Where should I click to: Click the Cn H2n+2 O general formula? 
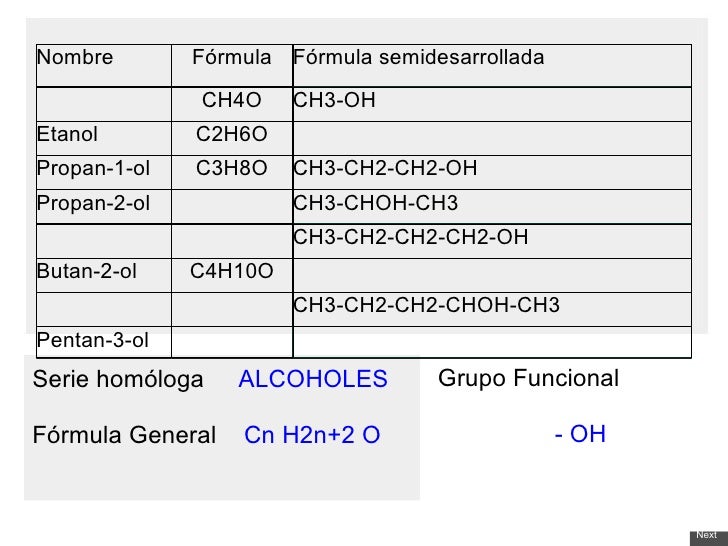coord(312,435)
